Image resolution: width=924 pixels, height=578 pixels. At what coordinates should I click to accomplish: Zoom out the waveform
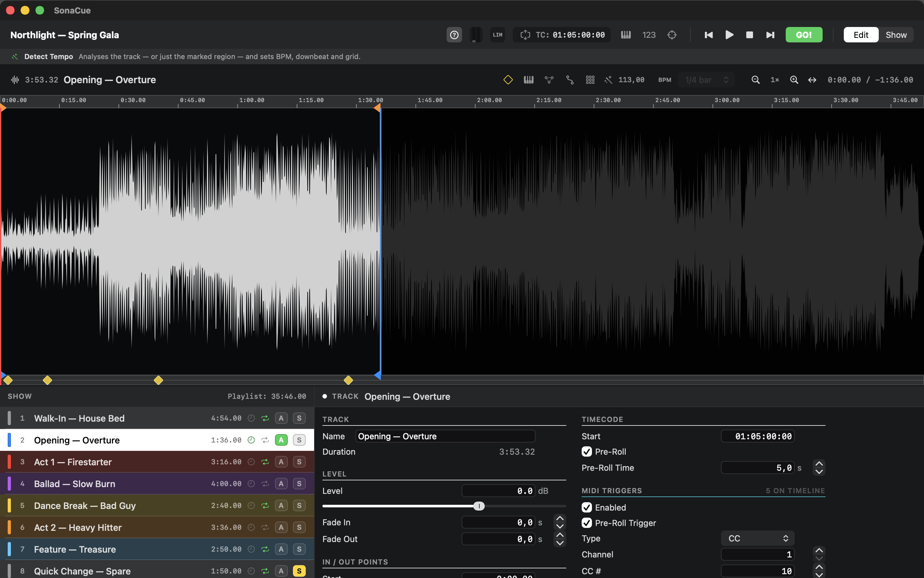point(755,80)
